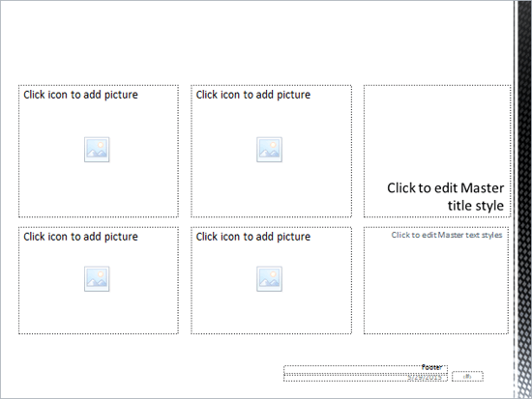Screen dimensions: 532x399
Task: Click 'Click icon to add picture' text bottom-middle
Action: coord(253,237)
